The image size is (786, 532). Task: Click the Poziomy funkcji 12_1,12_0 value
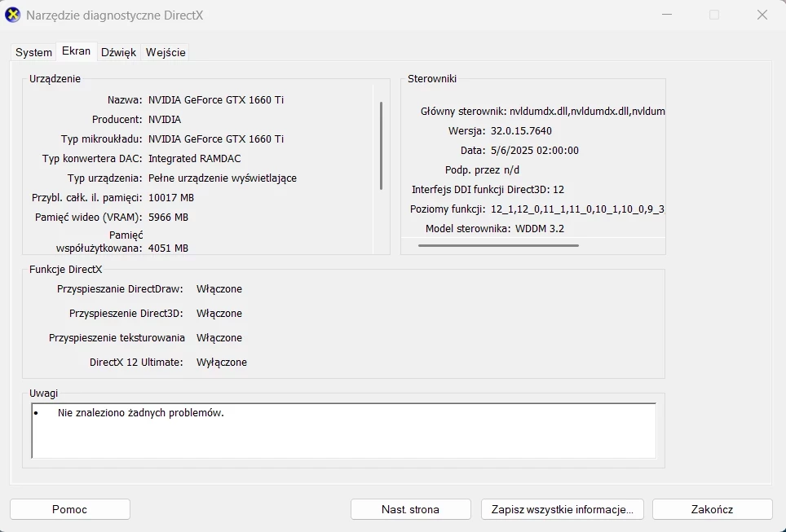pyautogui.click(x=577, y=209)
